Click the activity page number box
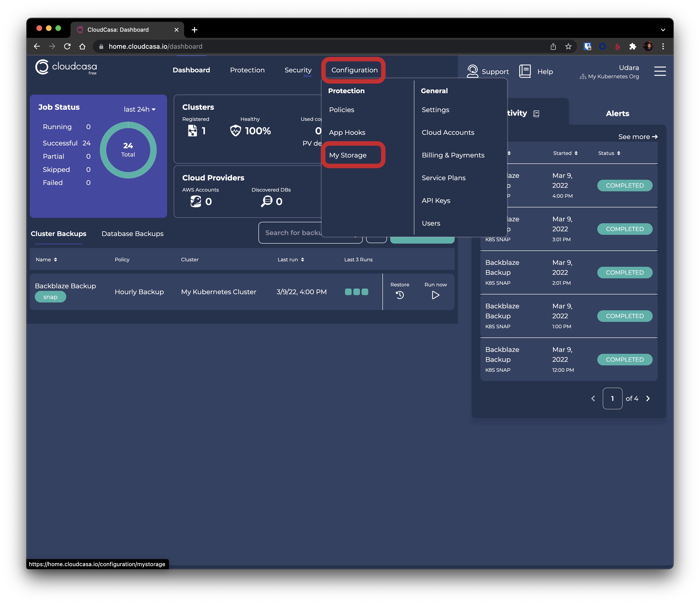The width and height of the screenshot is (700, 604). point(612,399)
